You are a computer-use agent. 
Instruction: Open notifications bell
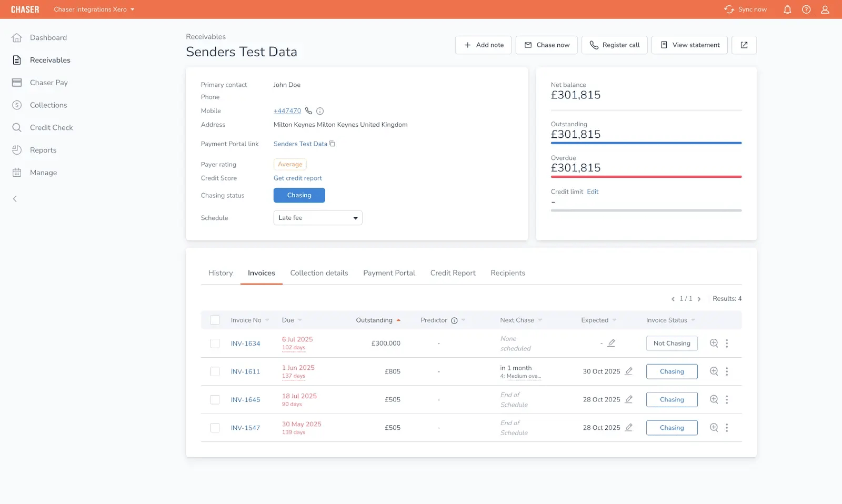(787, 9)
